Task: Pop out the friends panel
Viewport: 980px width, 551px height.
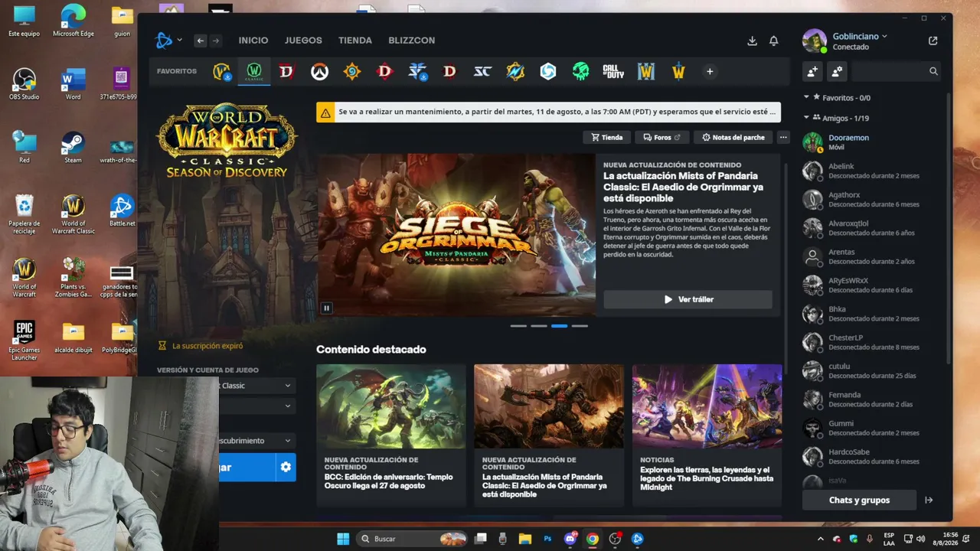Action: [x=933, y=41]
